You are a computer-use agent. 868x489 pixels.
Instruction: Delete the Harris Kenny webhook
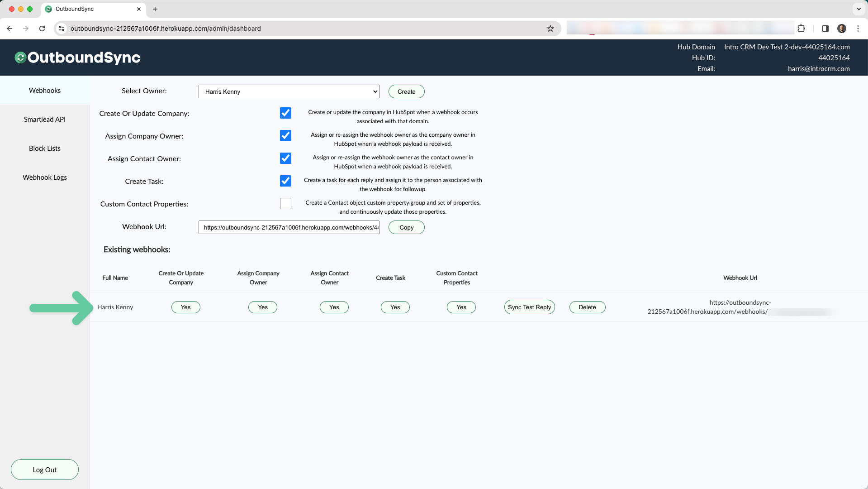pyautogui.click(x=587, y=307)
